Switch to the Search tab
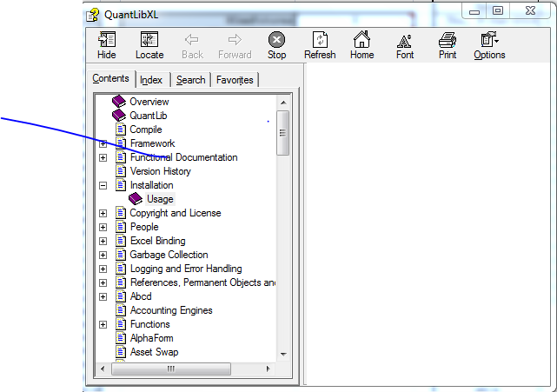Viewport: 557px width, 392px height. point(190,80)
